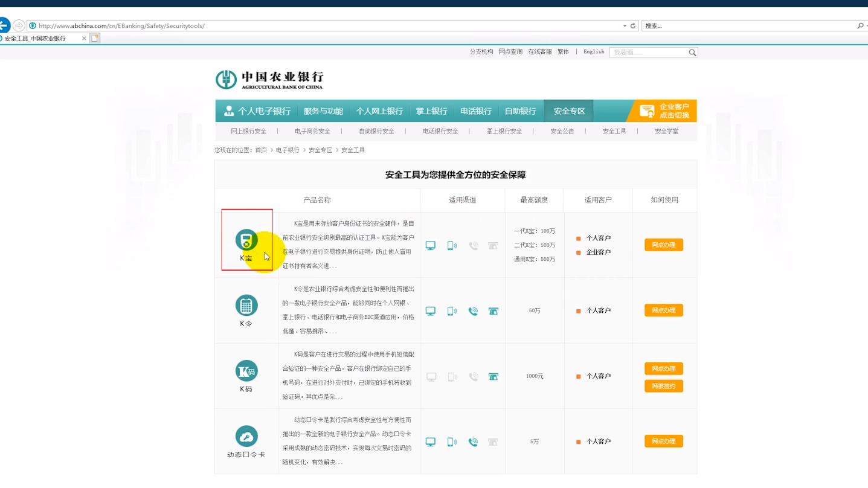Click the K码 product icon
Viewport: 868px width, 488px height.
pyautogui.click(x=246, y=371)
